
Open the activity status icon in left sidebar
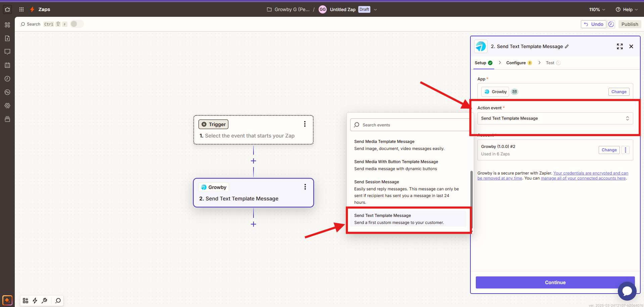click(7, 92)
